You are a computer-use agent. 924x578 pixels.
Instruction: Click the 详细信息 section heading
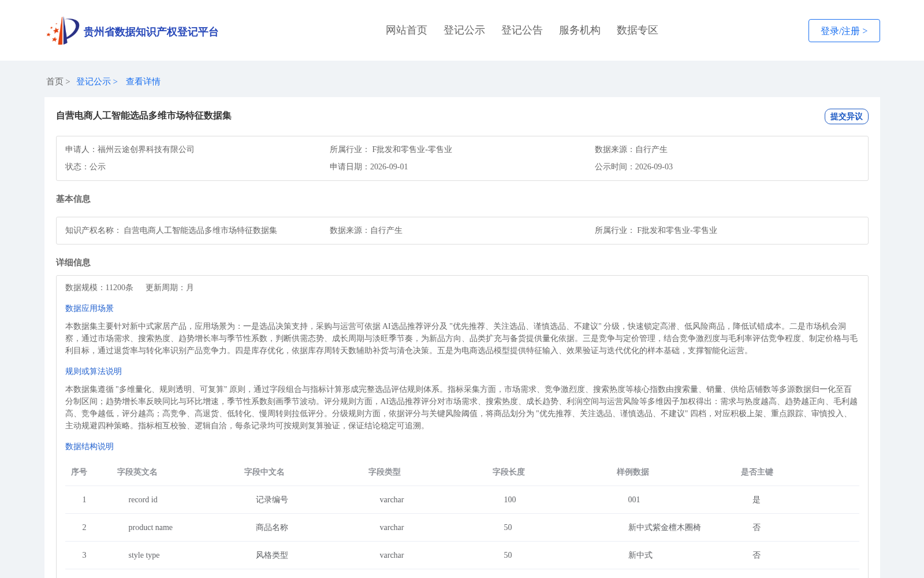(x=73, y=262)
